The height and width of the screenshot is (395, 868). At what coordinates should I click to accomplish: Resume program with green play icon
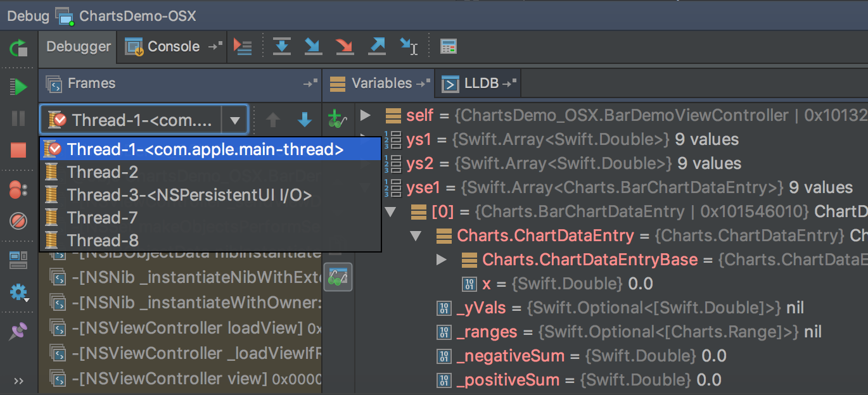click(x=18, y=86)
